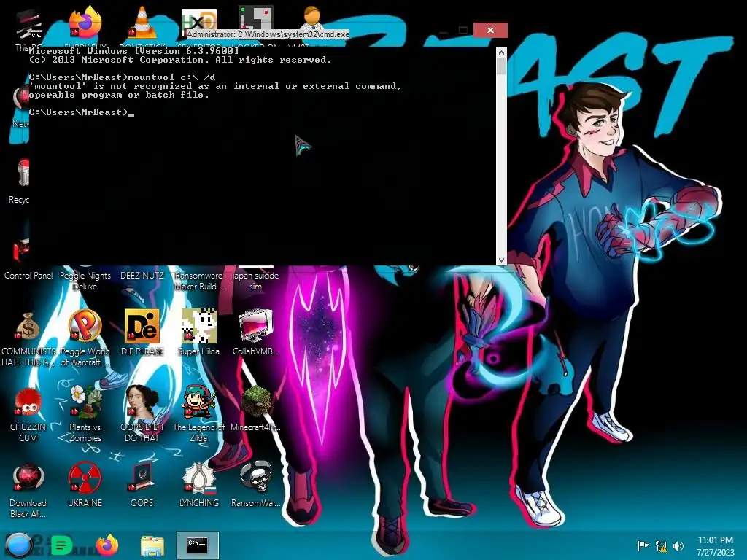Open the OOPS desktop icon
747x560 pixels.
point(142,478)
